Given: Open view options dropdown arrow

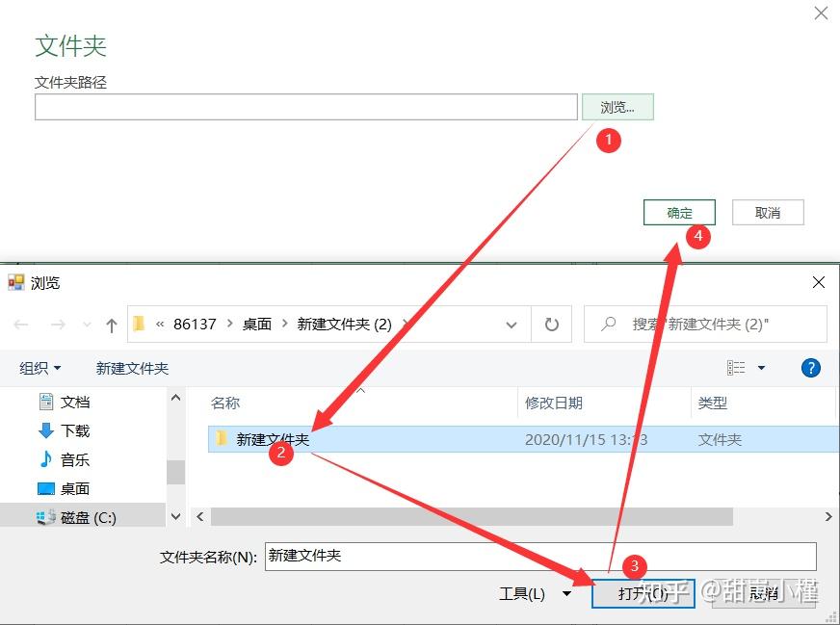Looking at the screenshot, I should point(761,368).
